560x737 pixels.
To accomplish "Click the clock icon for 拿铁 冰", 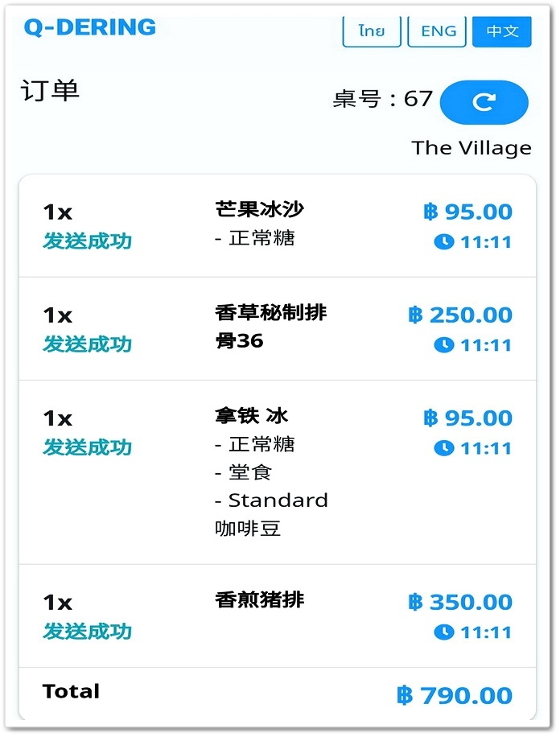I will (444, 447).
